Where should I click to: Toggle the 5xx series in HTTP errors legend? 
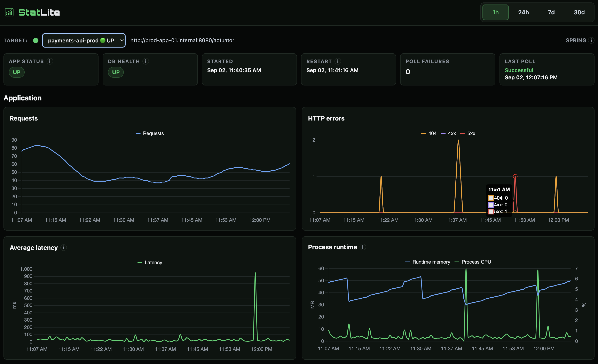(x=468, y=133)
